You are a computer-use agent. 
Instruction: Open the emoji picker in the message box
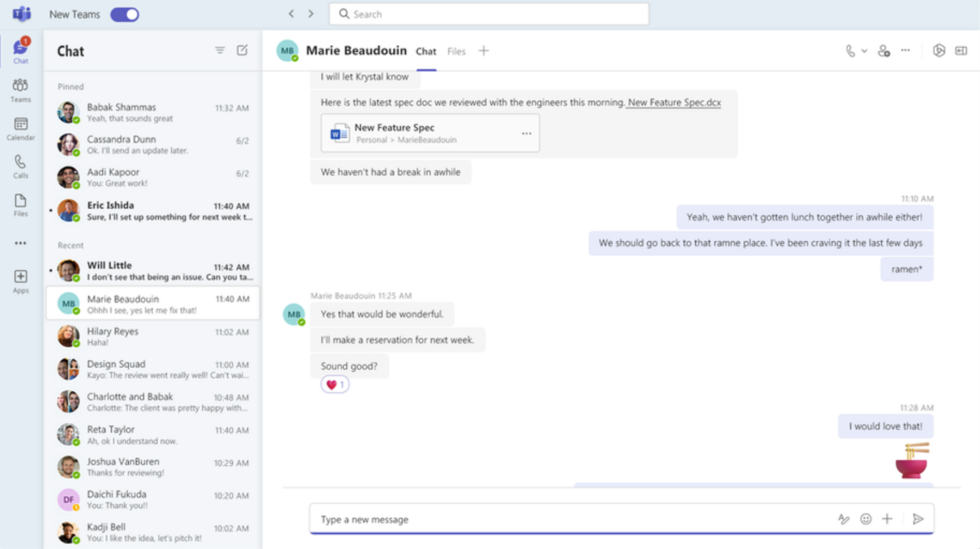(x=866, y=519)
